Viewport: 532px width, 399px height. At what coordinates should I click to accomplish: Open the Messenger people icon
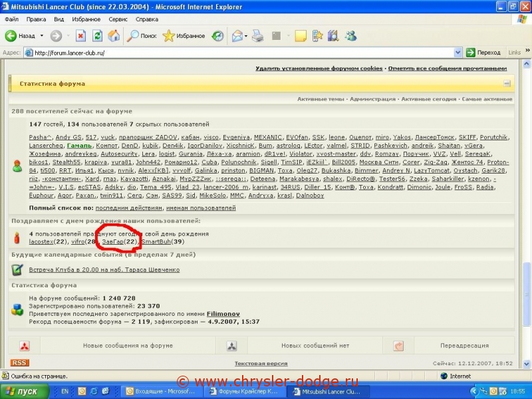click(351, 36)
